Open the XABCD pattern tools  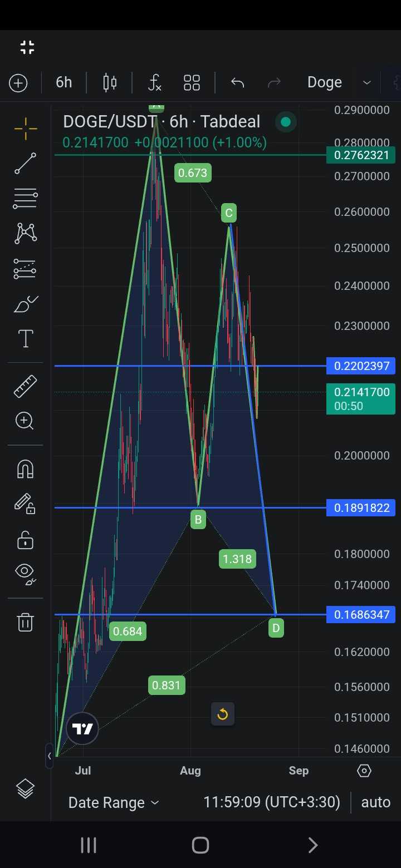tap(26, 233)
